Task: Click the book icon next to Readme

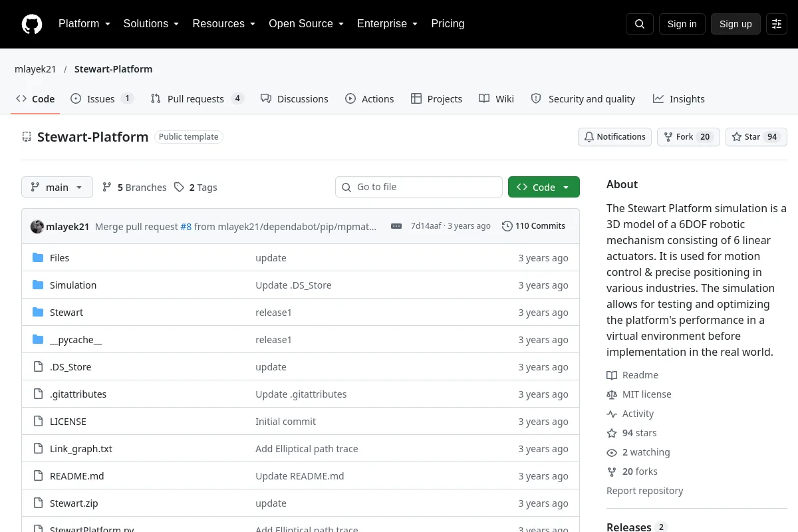Action: click(612, 375)
